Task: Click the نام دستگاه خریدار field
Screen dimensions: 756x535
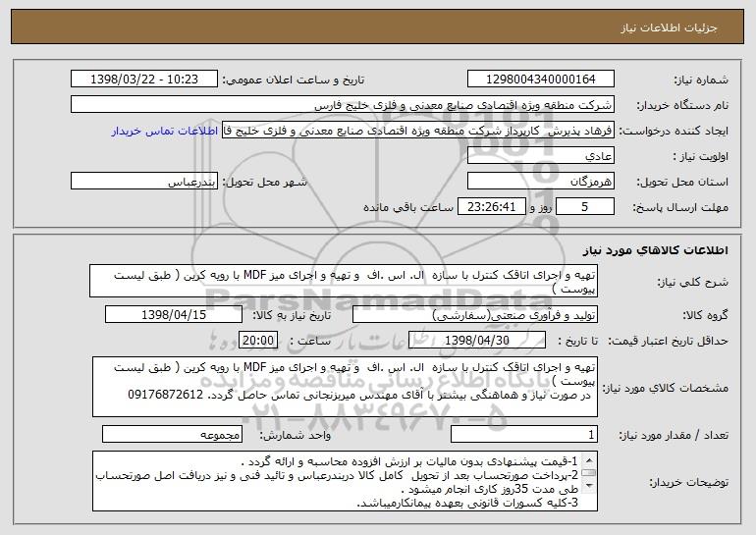Action: tap(343, 105)
